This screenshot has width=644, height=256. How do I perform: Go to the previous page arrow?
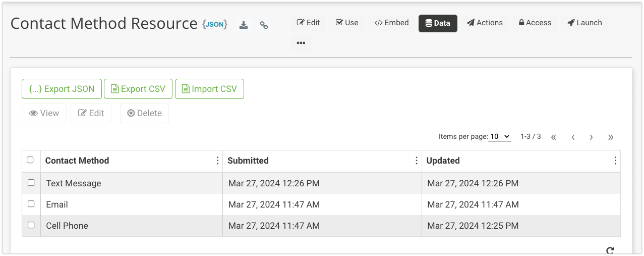573,137
